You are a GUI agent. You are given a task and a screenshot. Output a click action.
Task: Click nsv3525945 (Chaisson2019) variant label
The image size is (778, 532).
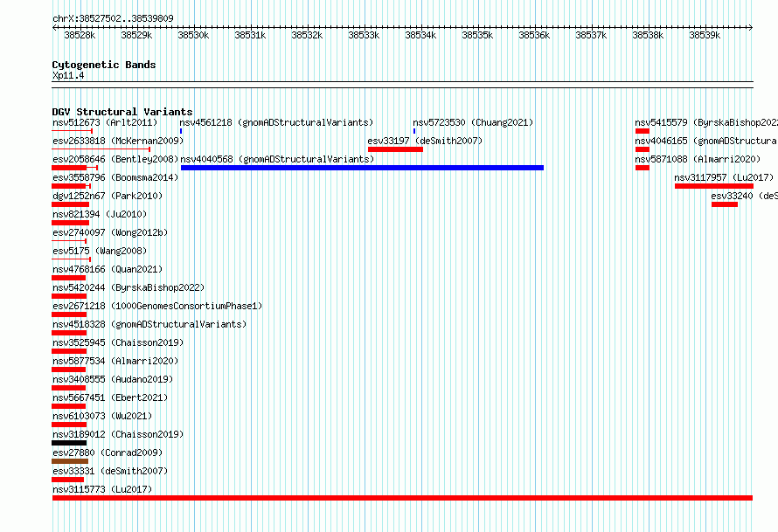coord(118,342)
